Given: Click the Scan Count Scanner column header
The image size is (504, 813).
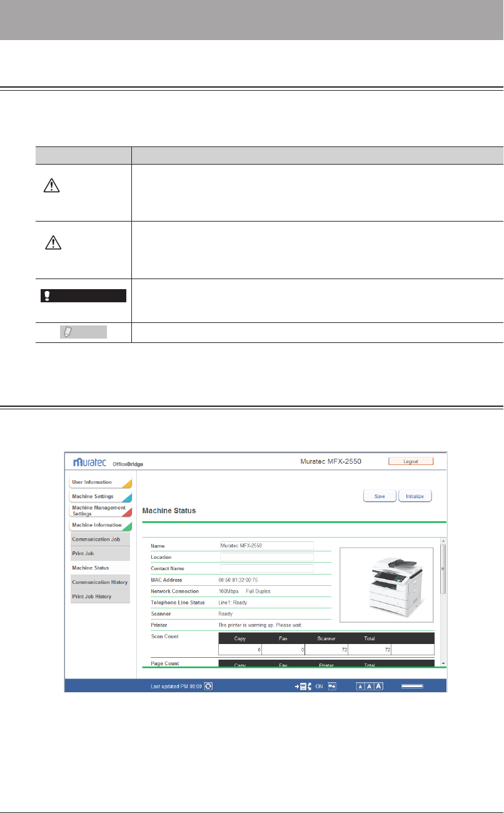Looking at the screenshot, I should click(x=326, y=638).
